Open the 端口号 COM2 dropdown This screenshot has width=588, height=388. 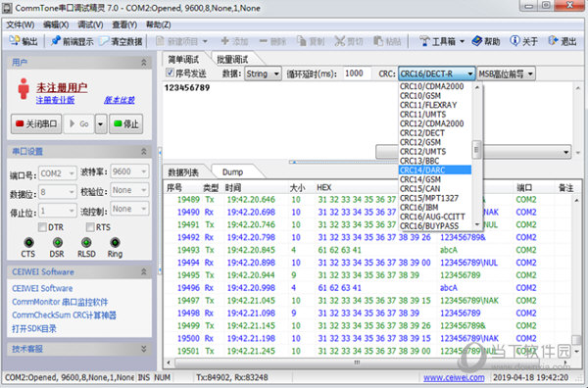click(58, 173)
